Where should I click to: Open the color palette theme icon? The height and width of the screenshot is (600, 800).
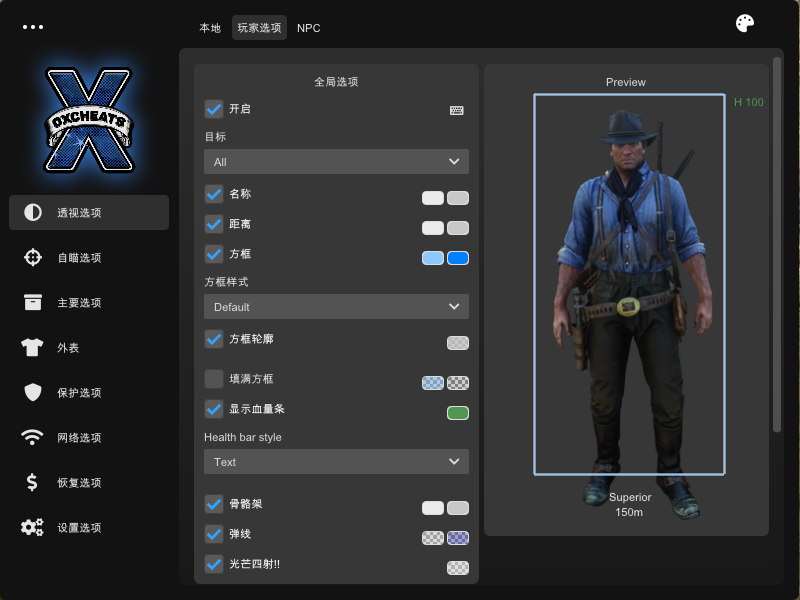745,24
